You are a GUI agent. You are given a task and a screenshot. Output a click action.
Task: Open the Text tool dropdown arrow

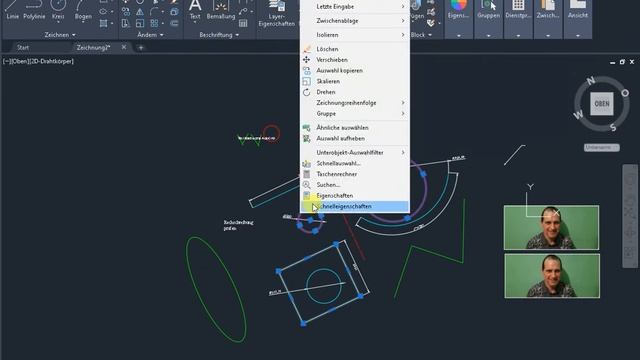(x=195, y=22)
